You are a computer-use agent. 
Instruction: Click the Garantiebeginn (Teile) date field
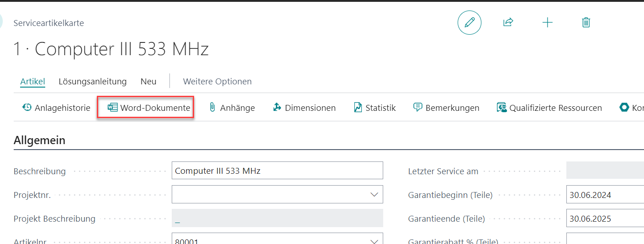click(x=605, y=194)
